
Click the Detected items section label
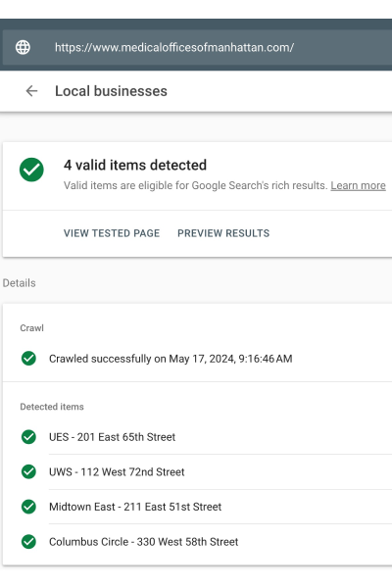tap(52, 407)
